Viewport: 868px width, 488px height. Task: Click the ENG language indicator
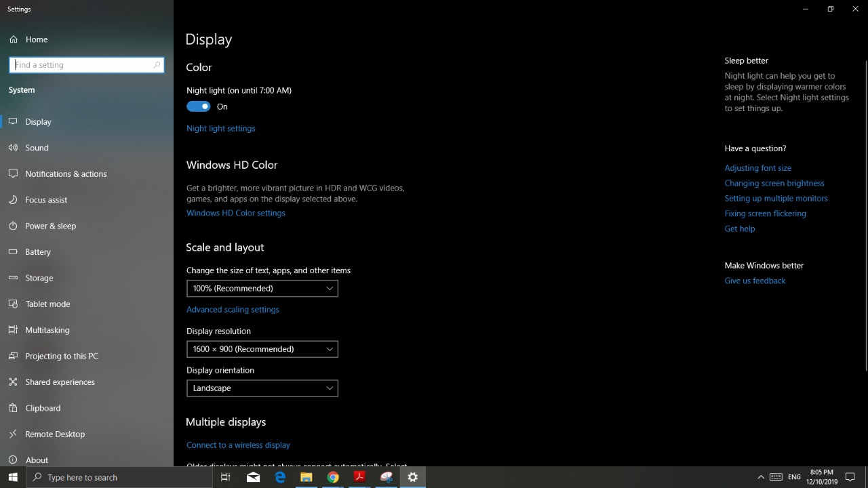point(795,477)
